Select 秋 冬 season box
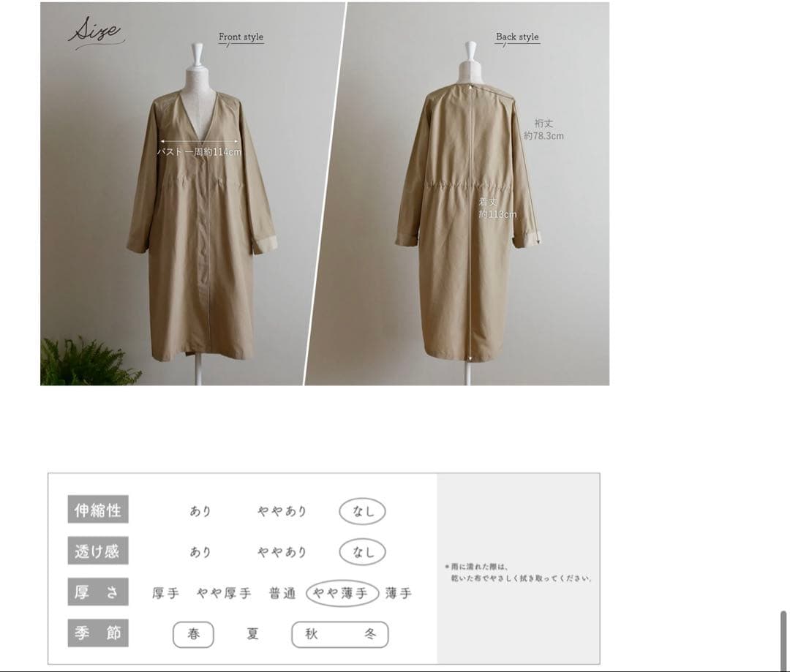Screen dimensions: 790x672 pos(340,634)
